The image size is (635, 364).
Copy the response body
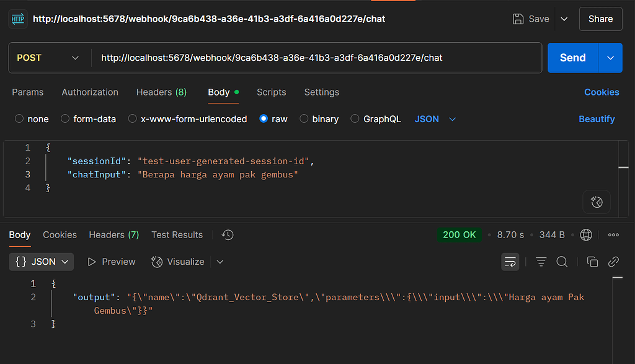[592, 262]
